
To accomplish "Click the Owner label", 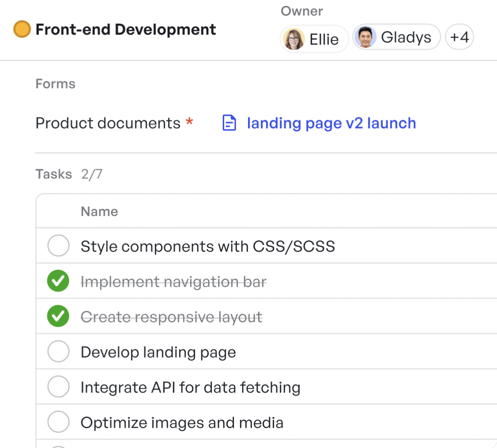I will 302,11.
